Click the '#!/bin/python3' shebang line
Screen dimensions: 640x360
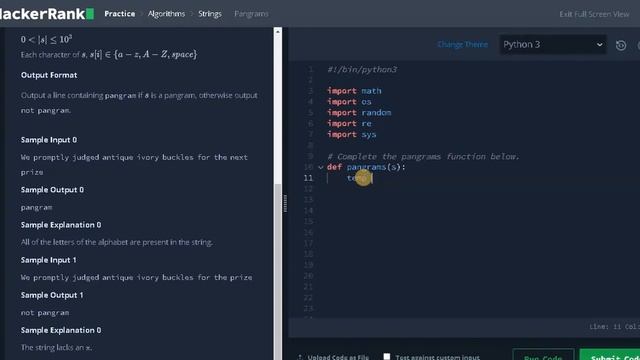362,69
